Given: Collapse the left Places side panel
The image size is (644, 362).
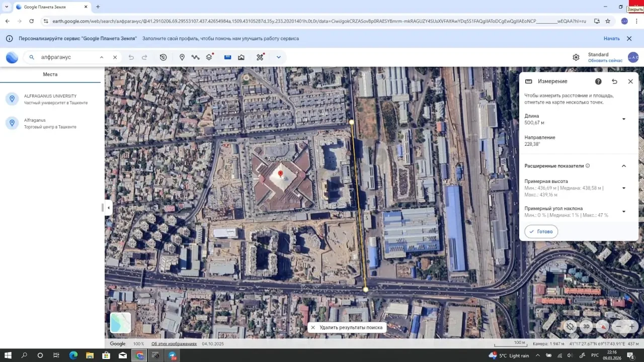Looking at the screenshot, I should click(108, 208).
